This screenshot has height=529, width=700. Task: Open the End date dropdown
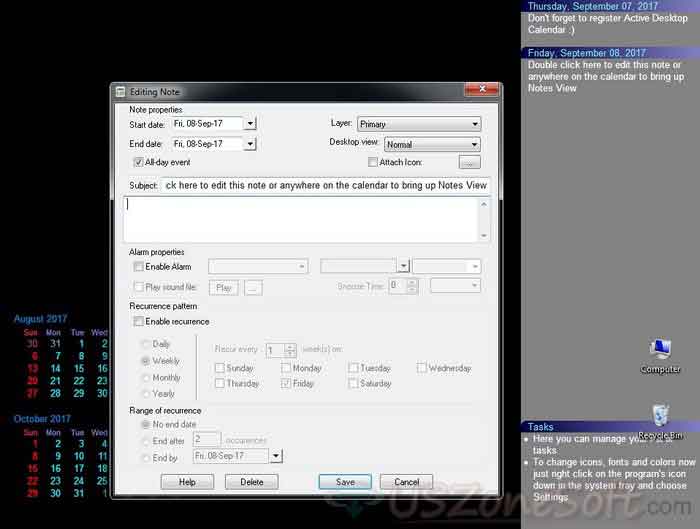coord(250,144)
